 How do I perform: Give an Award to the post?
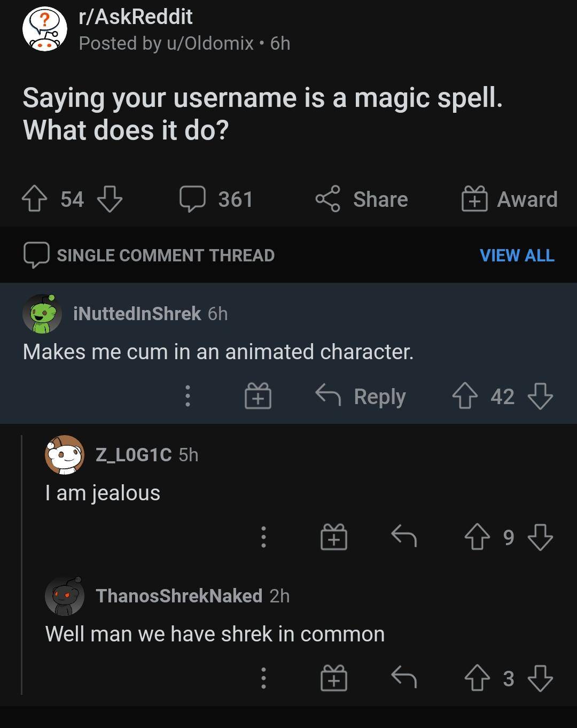pyautogui.click(x=510, y=199)
